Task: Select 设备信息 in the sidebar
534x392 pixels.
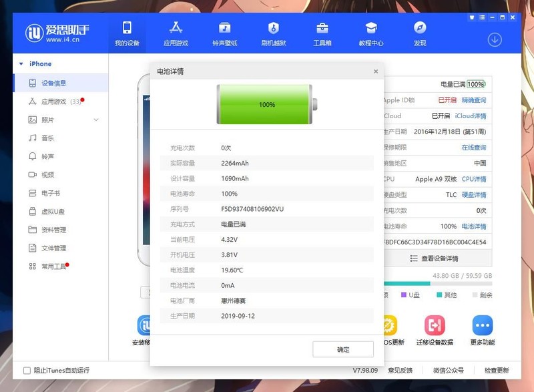Action: (53, 83)
